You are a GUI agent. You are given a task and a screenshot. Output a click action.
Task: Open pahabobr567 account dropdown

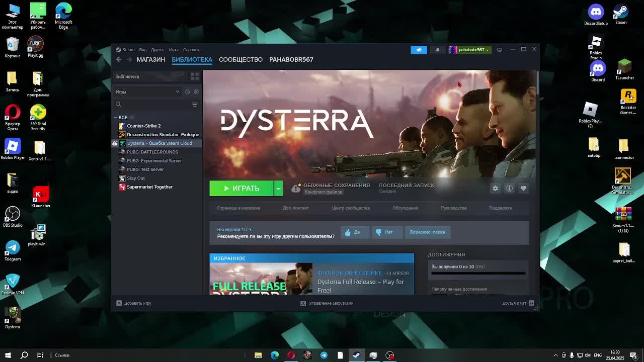click(x=469, y=50)
